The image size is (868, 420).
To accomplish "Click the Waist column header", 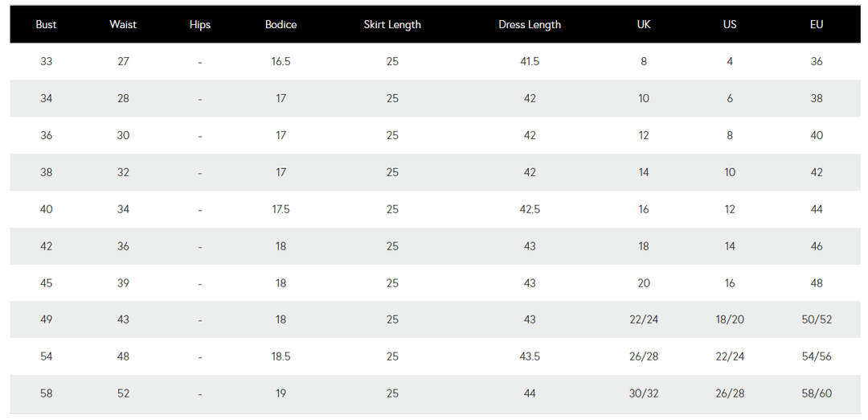I will 123,24.
